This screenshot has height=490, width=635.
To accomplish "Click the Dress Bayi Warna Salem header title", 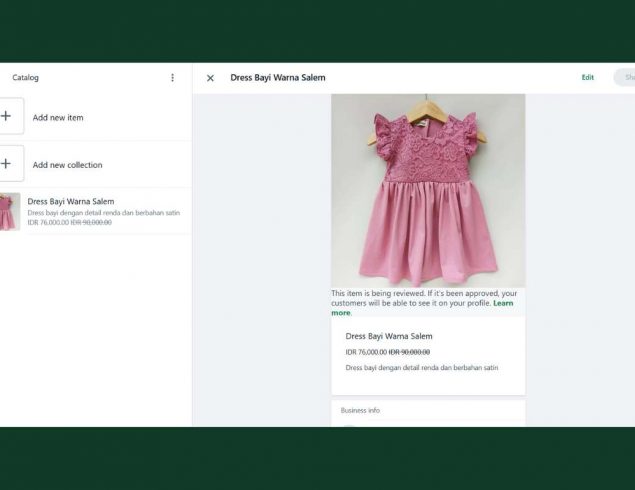I will coord(277,78).
